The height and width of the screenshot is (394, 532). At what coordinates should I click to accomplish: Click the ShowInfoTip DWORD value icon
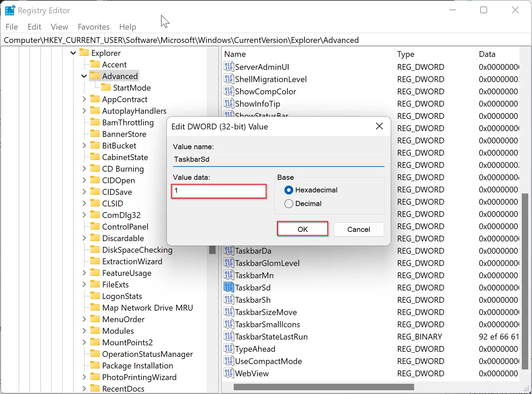(x=229, y=104)
